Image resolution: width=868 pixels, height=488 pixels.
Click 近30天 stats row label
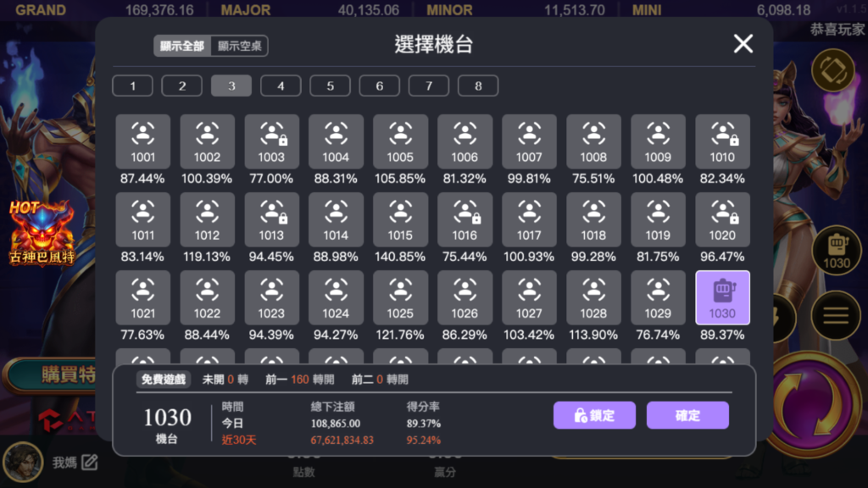238,441
